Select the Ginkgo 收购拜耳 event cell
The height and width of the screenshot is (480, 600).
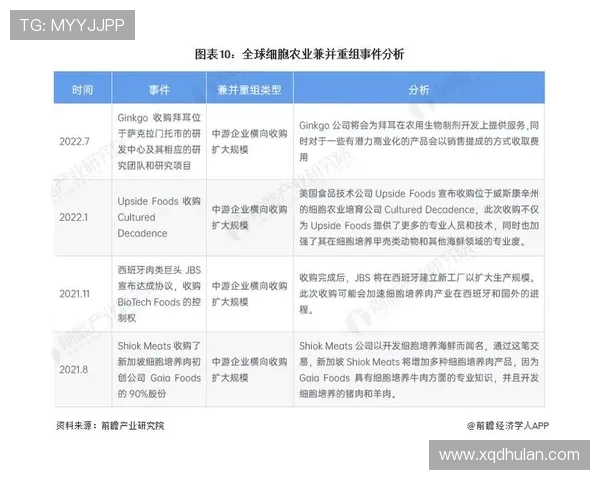(159, 142)
